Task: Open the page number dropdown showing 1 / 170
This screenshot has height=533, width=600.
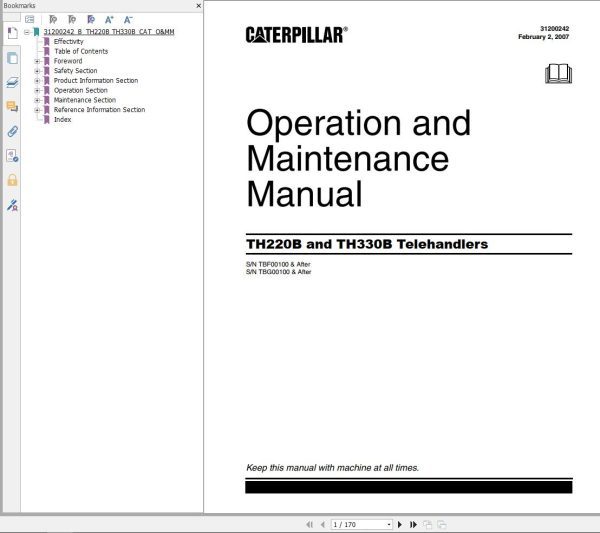Action: (389, 524)
